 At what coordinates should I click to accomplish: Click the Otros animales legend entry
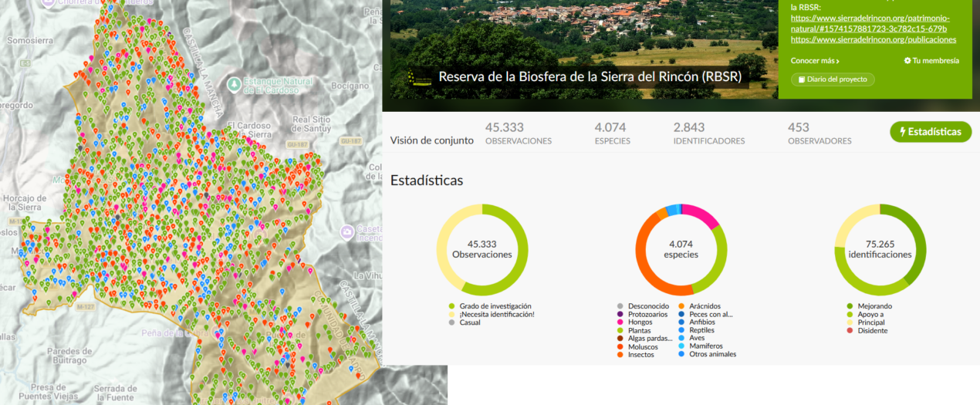coord(707,354)
